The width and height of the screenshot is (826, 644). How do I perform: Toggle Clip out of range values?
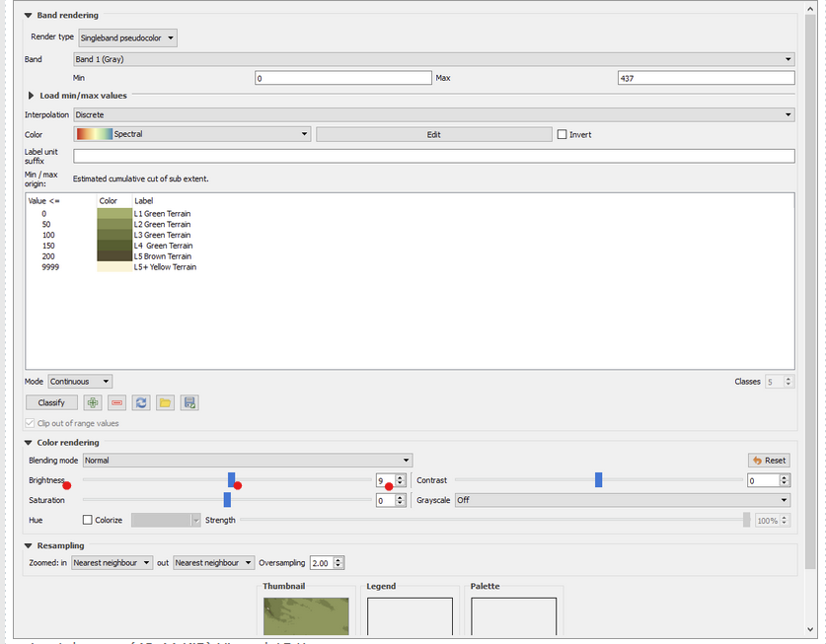point(27,422)
